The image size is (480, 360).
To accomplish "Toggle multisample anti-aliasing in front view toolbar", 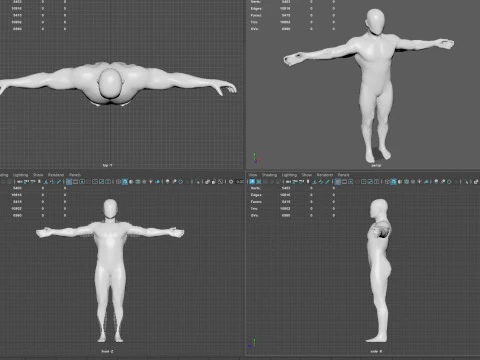I will [180, 182].
